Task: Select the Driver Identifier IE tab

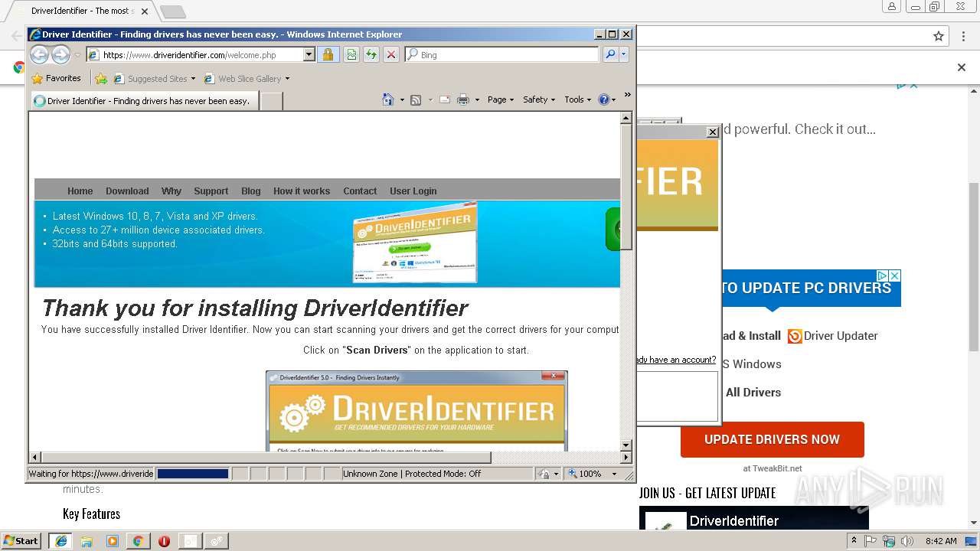Action: [144, 100]
